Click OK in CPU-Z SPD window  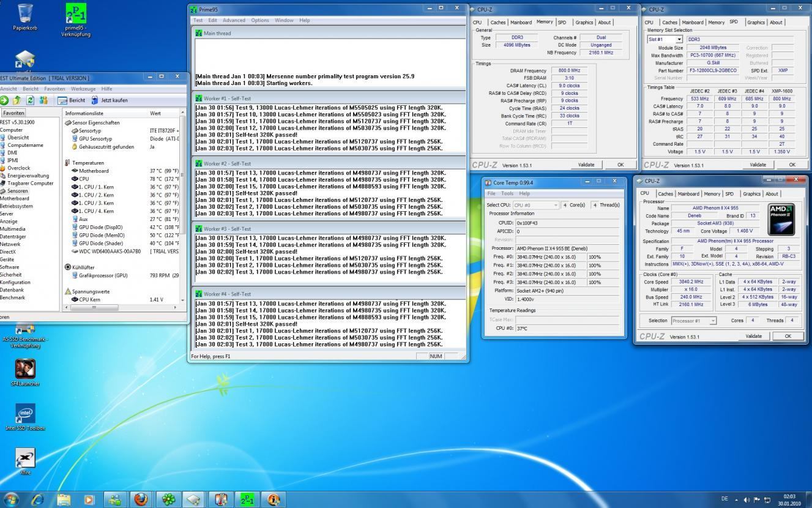[x=792, y=165]
